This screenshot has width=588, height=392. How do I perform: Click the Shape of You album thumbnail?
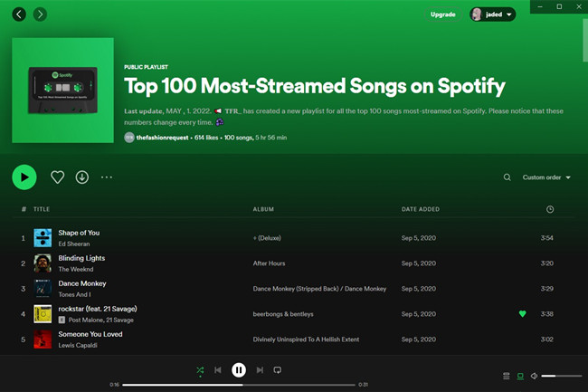click(x=43, y=238)
